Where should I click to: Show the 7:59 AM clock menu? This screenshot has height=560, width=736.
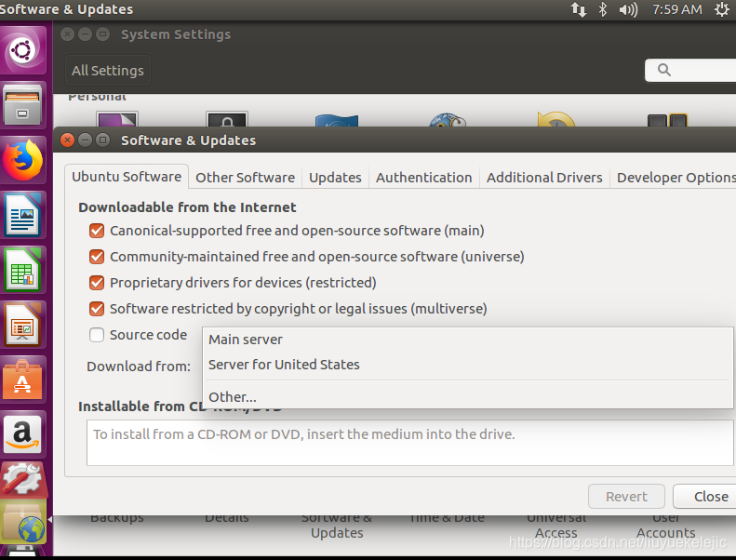coord(676,9)
